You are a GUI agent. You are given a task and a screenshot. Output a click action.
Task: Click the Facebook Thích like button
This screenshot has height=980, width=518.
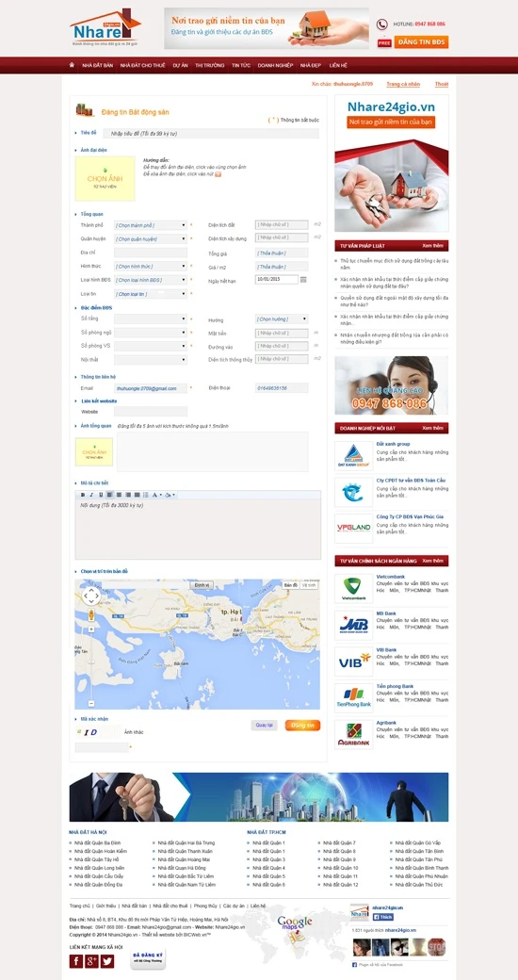[x=383, y=917]
